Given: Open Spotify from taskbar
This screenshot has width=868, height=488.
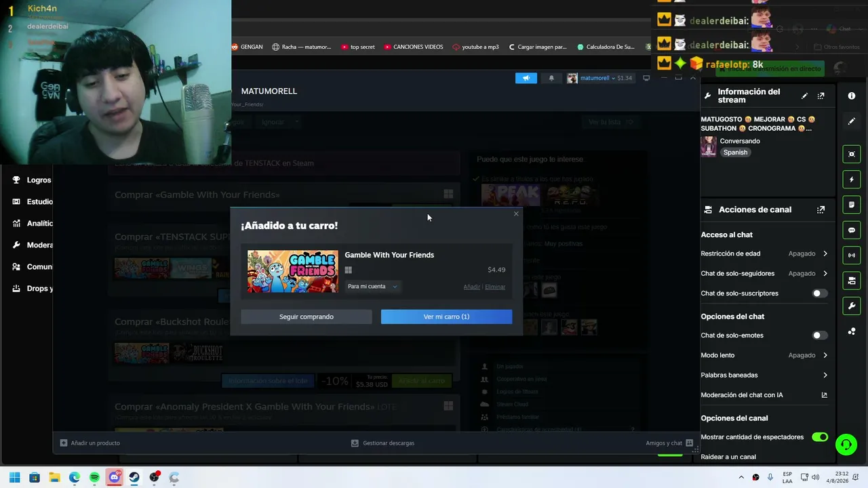Looking at the screenshot, I should 94,477.
